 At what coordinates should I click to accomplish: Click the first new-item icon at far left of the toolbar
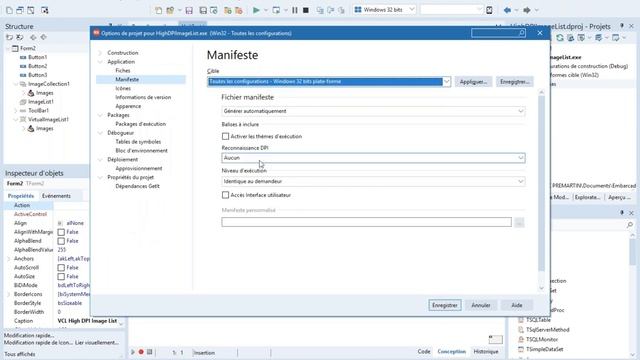pyautogui.click(x=9, y=10)
